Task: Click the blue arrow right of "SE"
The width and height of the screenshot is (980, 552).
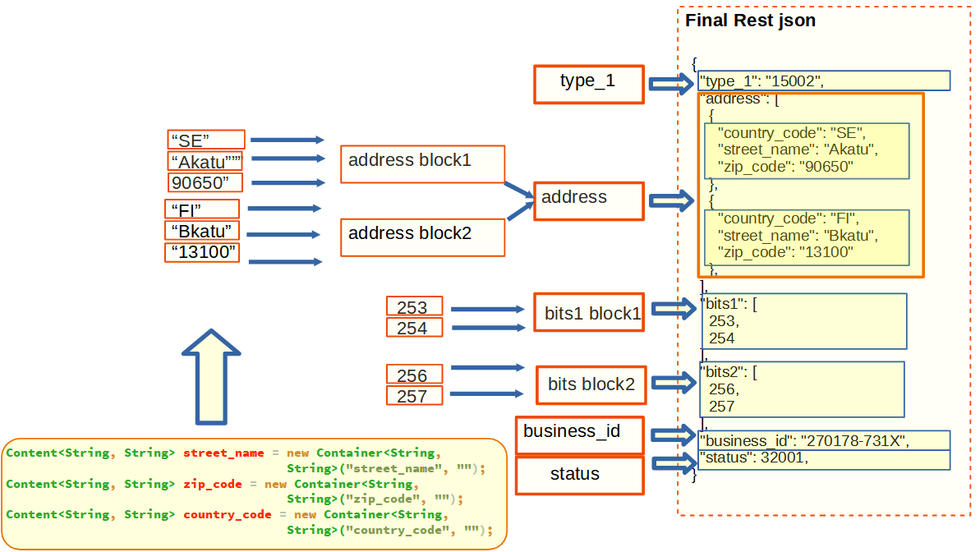Action: point(287,140)
